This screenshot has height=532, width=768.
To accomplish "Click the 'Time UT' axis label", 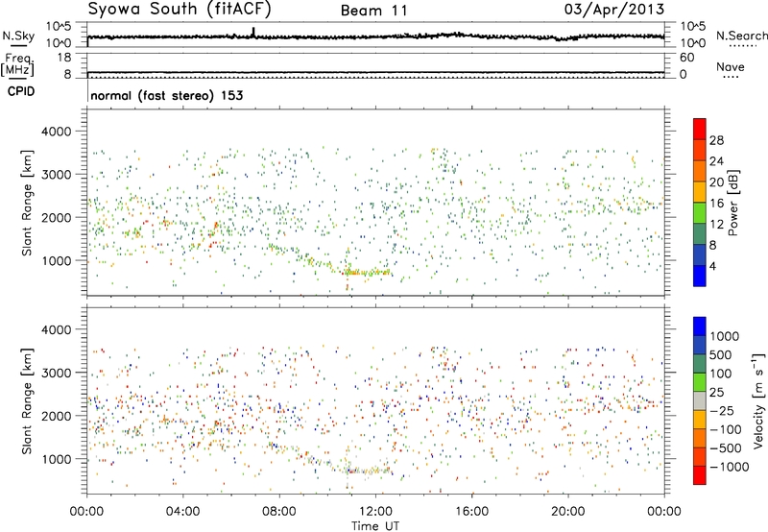I will pyautogui.click(x=375, y=526).
